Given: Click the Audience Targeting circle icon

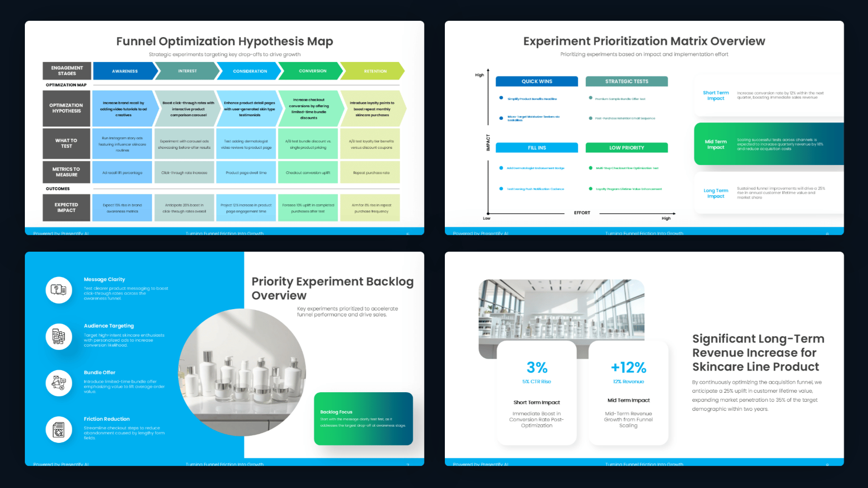Looking at the screenshot, I should (x=59, y=337).
